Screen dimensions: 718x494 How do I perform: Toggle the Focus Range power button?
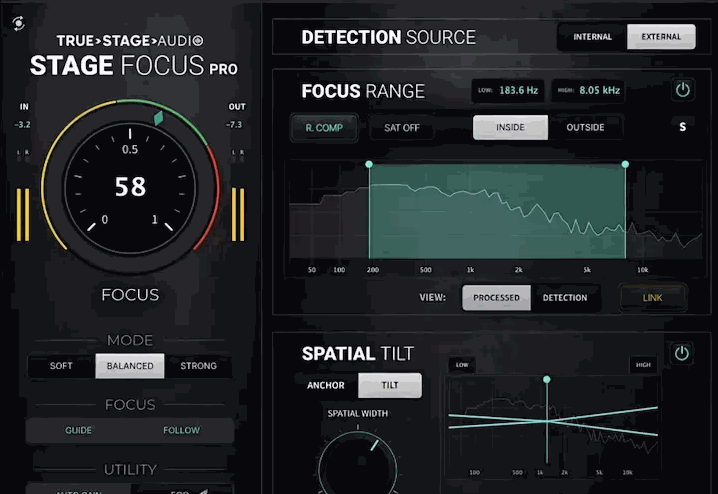point(682,89)
